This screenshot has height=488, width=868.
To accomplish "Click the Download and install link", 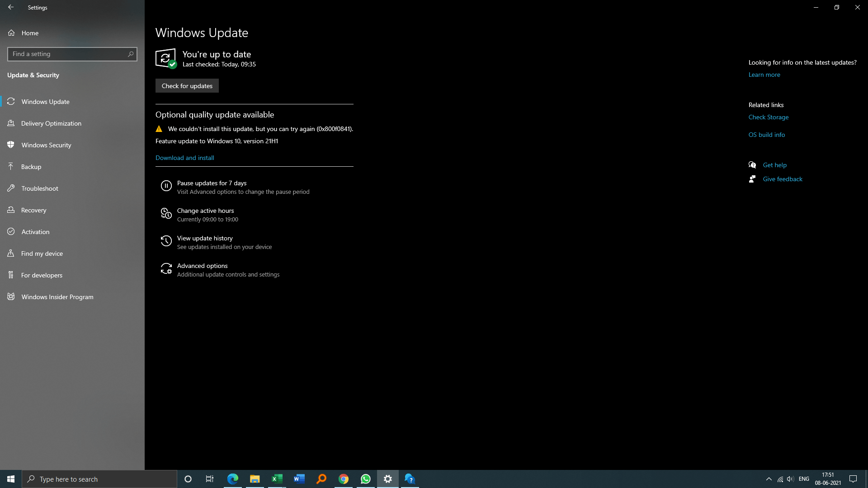I will coord(185,158).
